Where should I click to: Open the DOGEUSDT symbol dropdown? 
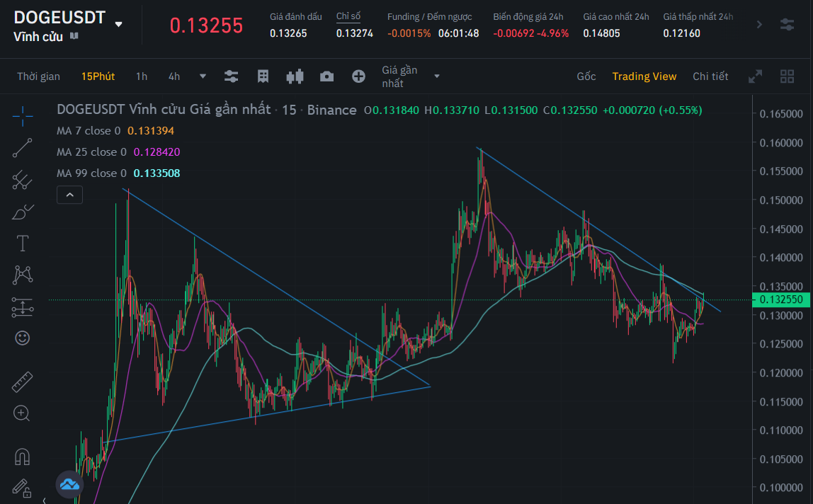coord(119,24)
